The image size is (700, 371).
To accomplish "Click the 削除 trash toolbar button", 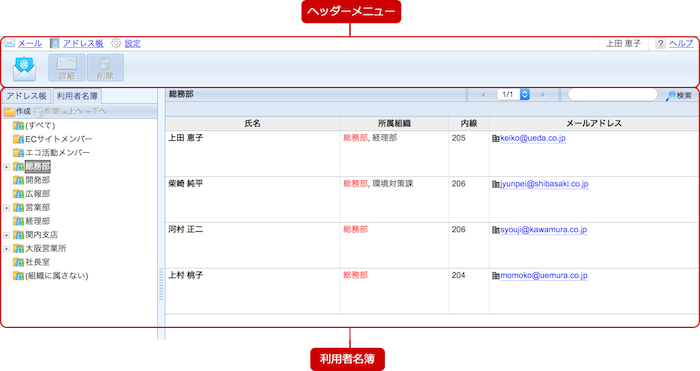I will pos(105,68).
